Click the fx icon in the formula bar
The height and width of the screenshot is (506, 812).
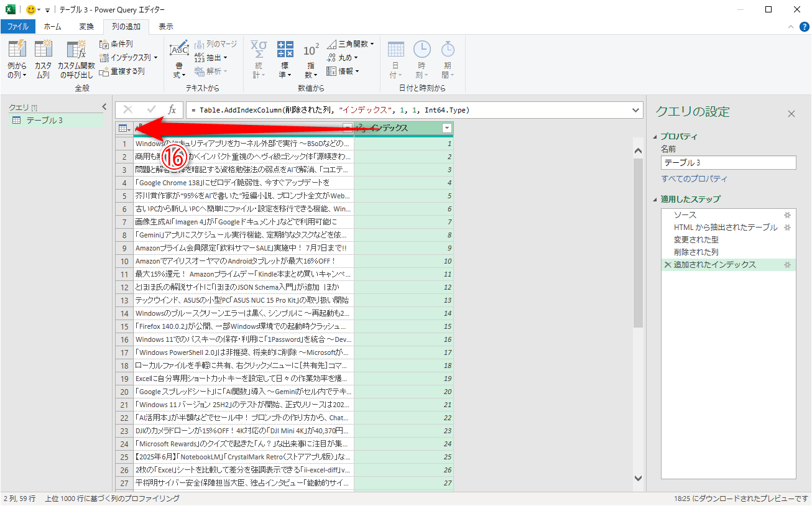[x=172, y=110]
